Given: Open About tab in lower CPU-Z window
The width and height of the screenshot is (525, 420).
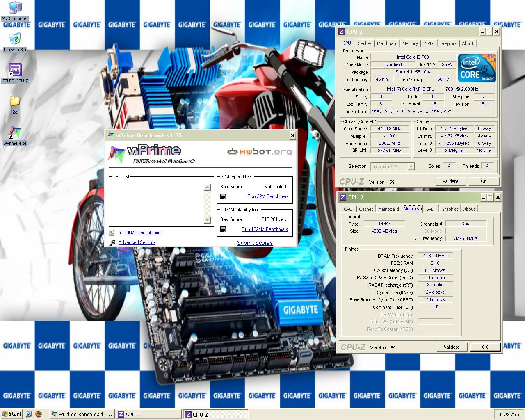Looking at the screenshot, I should [x=469, y=209].
